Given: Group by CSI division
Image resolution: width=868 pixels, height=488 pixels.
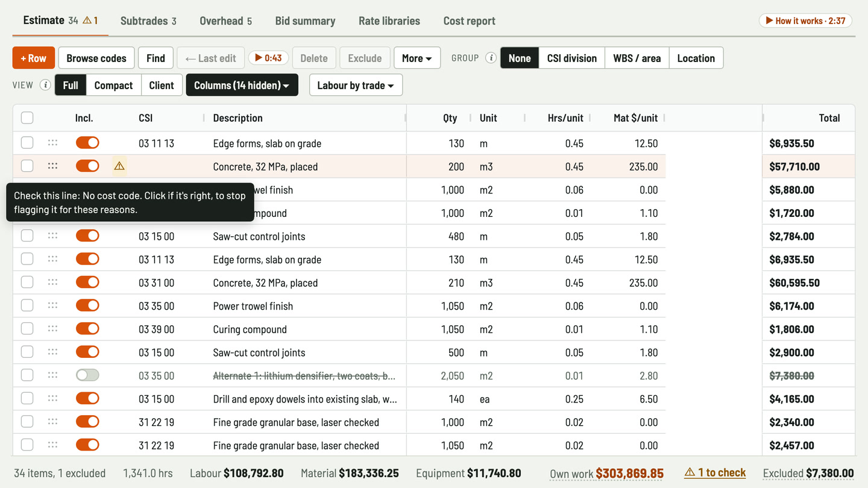Looking at the screenshot, I should [572, 58].
